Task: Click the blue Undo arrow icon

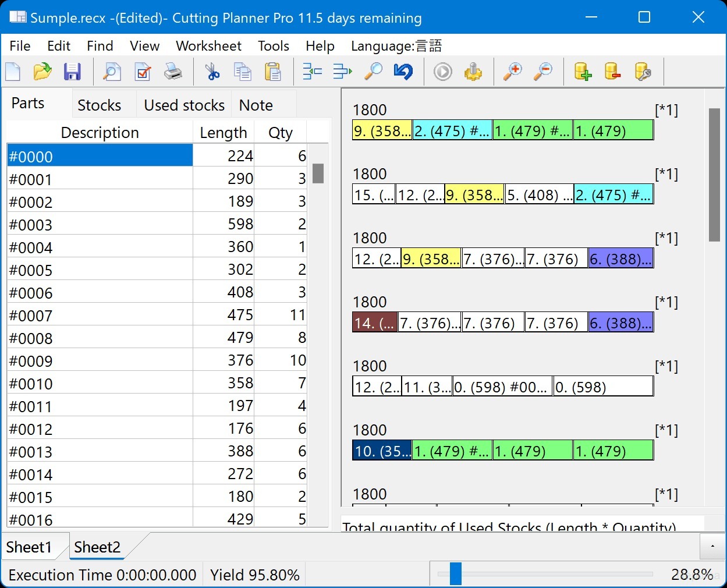Action: [403, 72]
